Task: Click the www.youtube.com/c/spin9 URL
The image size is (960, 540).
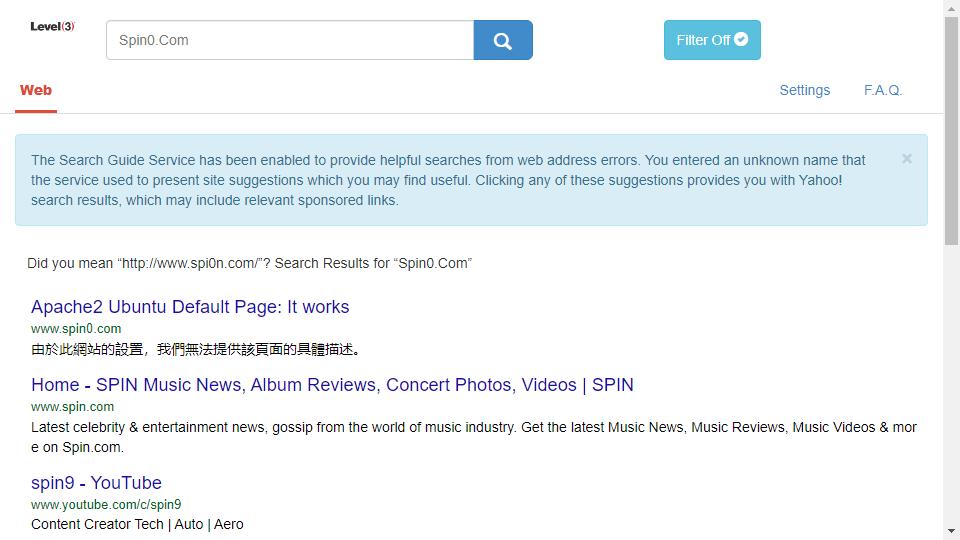Action: [x=106, y=505]
